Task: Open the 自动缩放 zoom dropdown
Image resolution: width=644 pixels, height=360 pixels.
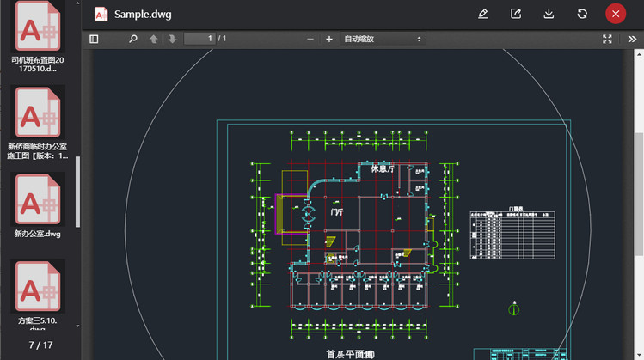Action: pos(383,39)
